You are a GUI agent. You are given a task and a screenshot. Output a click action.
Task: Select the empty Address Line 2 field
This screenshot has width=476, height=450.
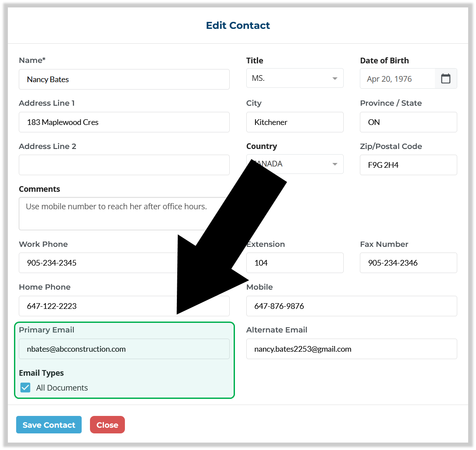(124, 165)
